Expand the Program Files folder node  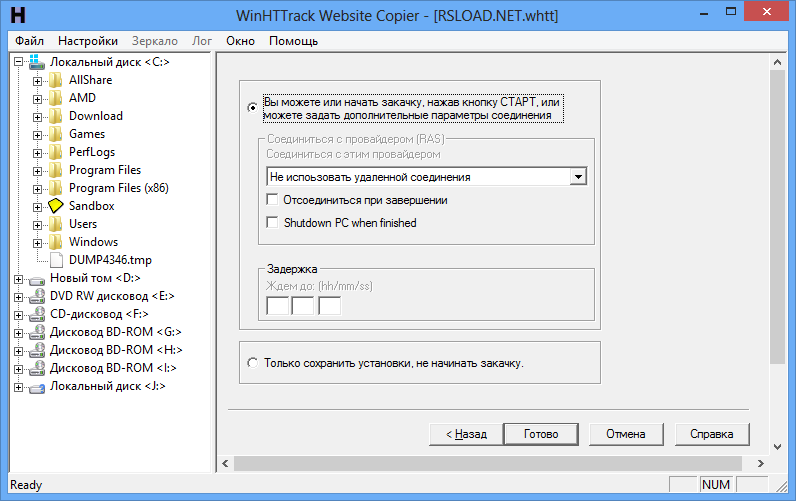coord(37,171)
